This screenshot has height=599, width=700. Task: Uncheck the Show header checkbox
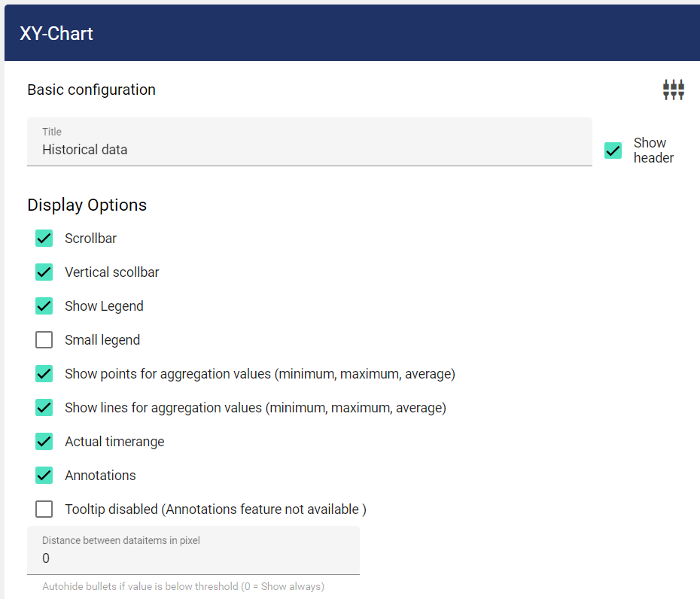[x=613, y=151]
